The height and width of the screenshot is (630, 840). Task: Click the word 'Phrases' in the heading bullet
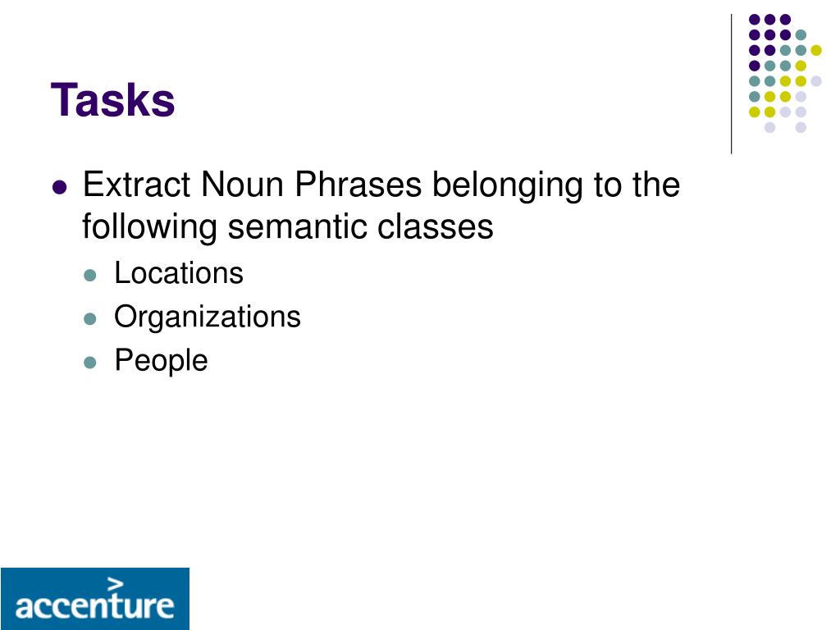tap(358, 185)
